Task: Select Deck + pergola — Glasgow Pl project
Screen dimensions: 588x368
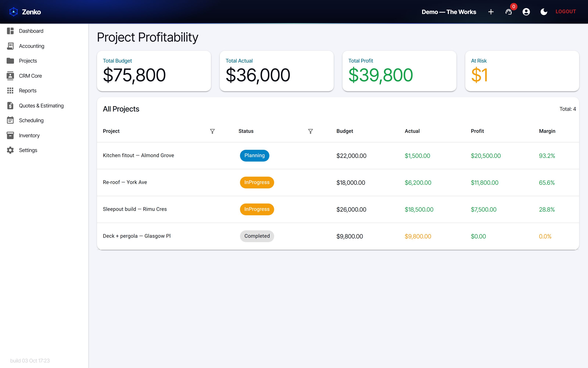Action: pyautogui.click(x=137, y=236)
